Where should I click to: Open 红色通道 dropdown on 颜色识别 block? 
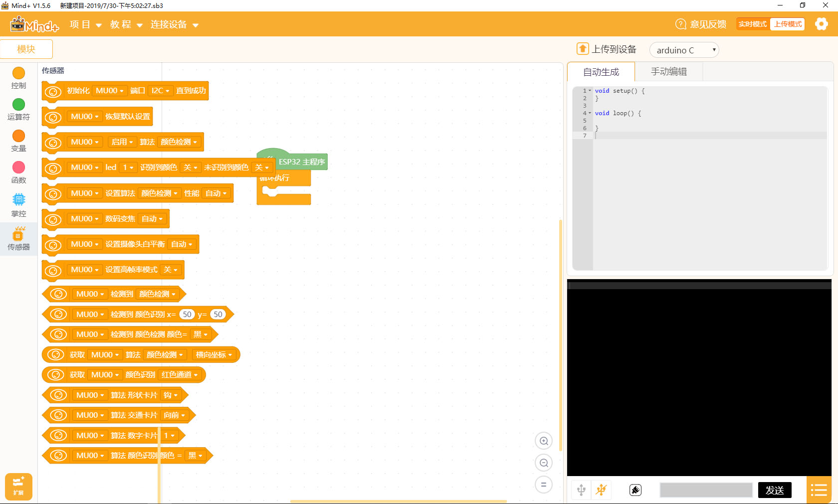tap(180, 375)
